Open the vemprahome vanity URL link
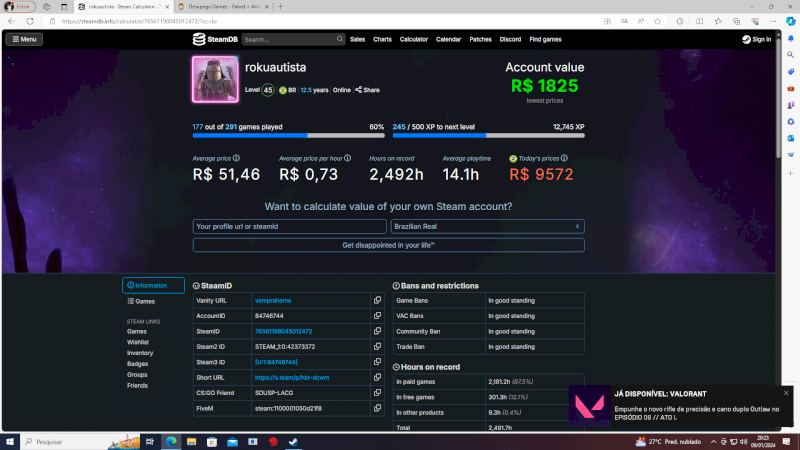This screenshot has height=450, width=800. coord(273,301)
